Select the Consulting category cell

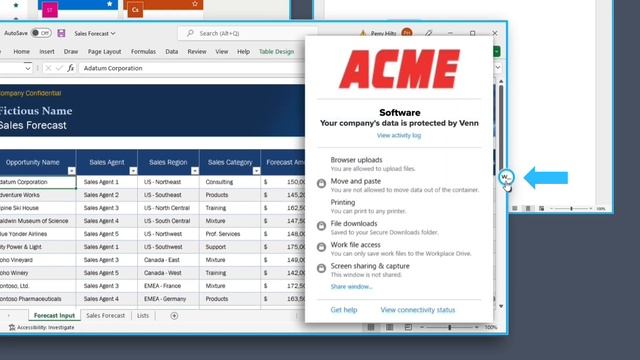[x=230, y=182]
